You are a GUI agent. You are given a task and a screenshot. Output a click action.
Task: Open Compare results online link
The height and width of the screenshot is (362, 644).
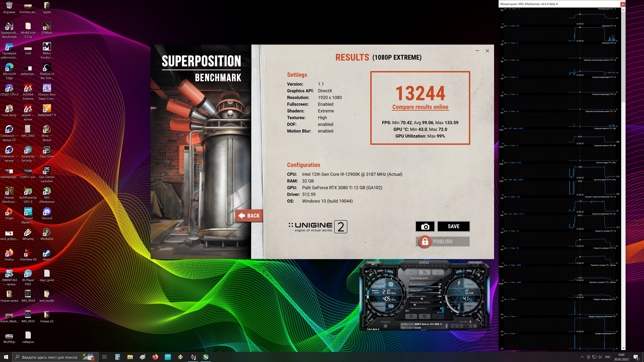click(x=420, y=107)
